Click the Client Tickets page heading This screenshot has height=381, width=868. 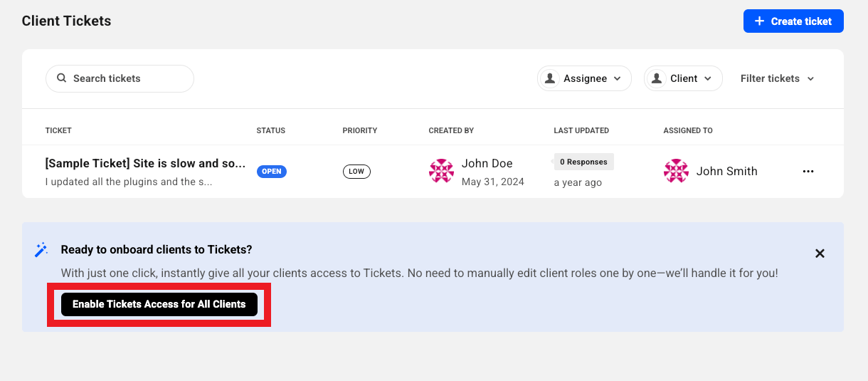pyautogui.click(x=66, y=21)
